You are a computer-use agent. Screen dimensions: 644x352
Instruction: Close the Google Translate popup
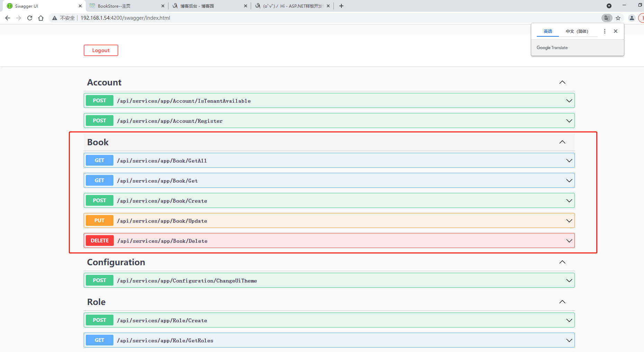pyautogui.click(x=616, y=31)
